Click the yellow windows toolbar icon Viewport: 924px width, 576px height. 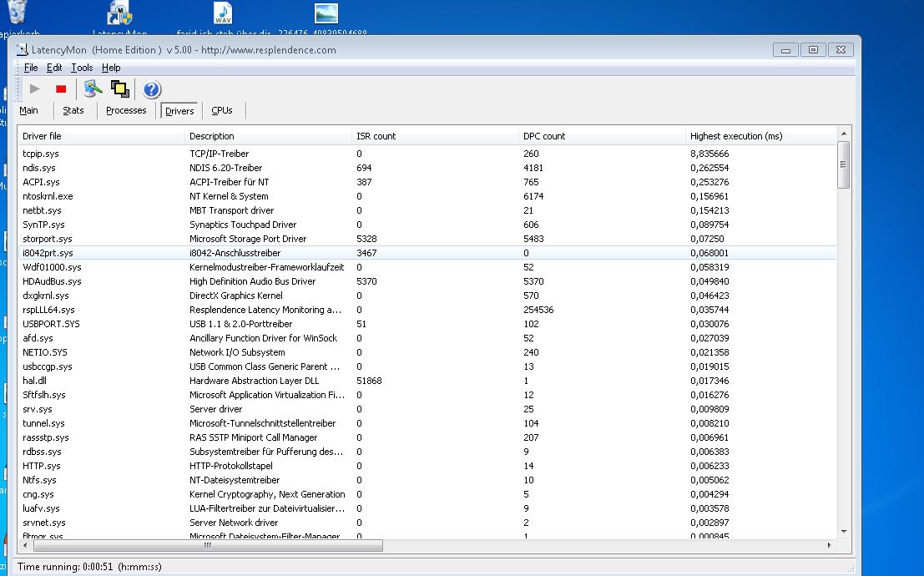click(x=119, y=89)
